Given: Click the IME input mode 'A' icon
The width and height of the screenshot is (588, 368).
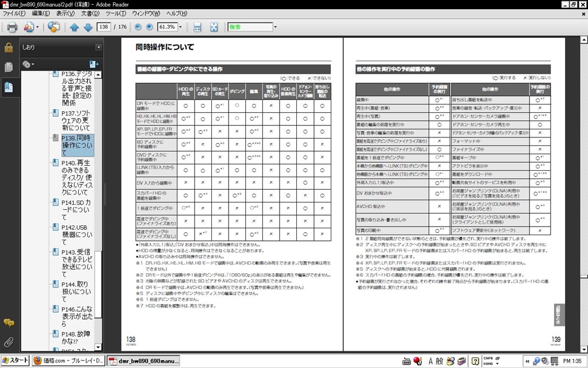Looking at the screenshot, I should (431, 361).
